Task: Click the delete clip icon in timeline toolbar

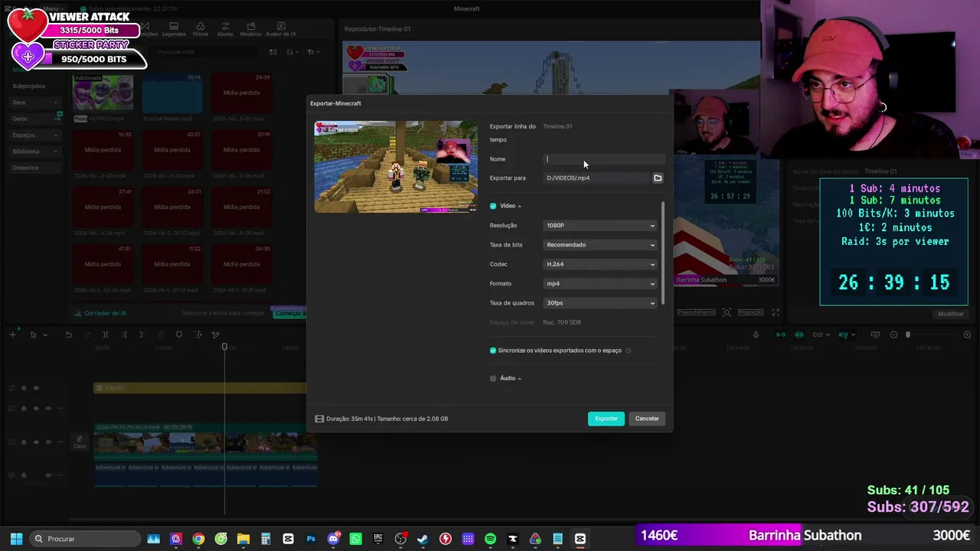Action: coord(160,334)
